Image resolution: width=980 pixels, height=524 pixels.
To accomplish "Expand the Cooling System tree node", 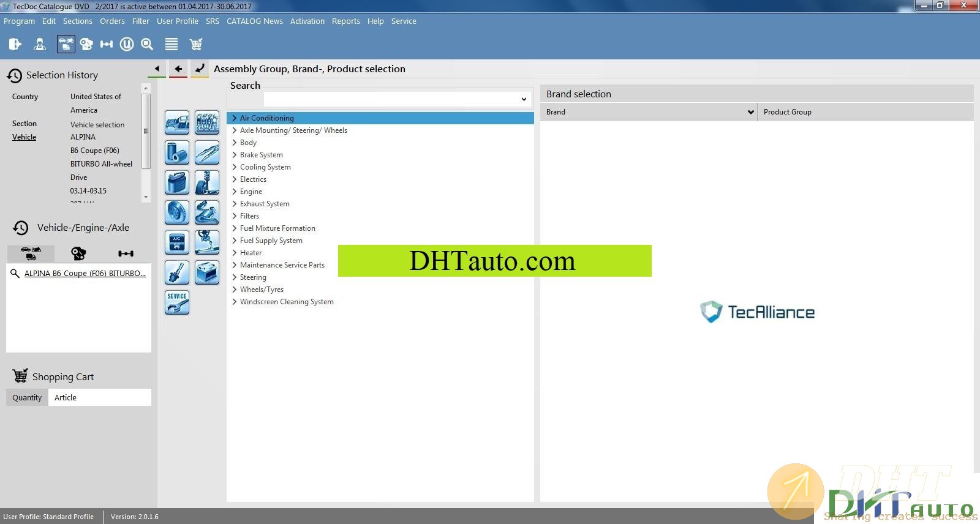I will tap(234, 167).
